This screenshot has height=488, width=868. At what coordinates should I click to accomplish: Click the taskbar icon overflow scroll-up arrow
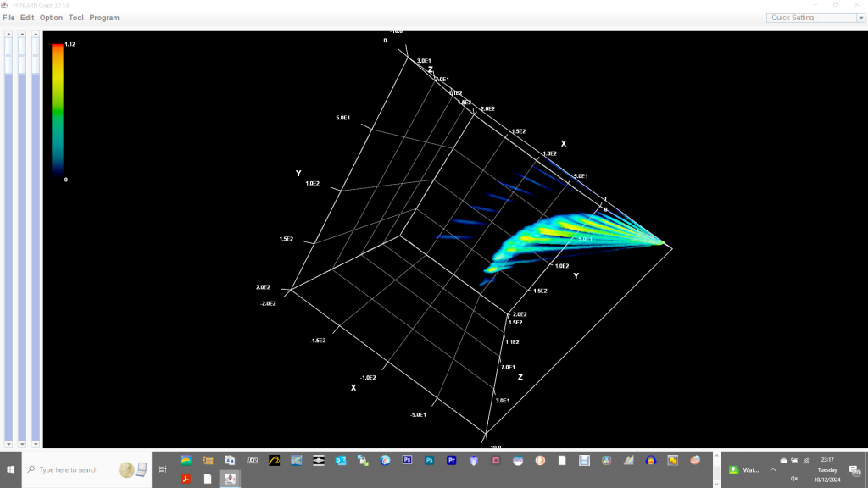coord(716,456)
